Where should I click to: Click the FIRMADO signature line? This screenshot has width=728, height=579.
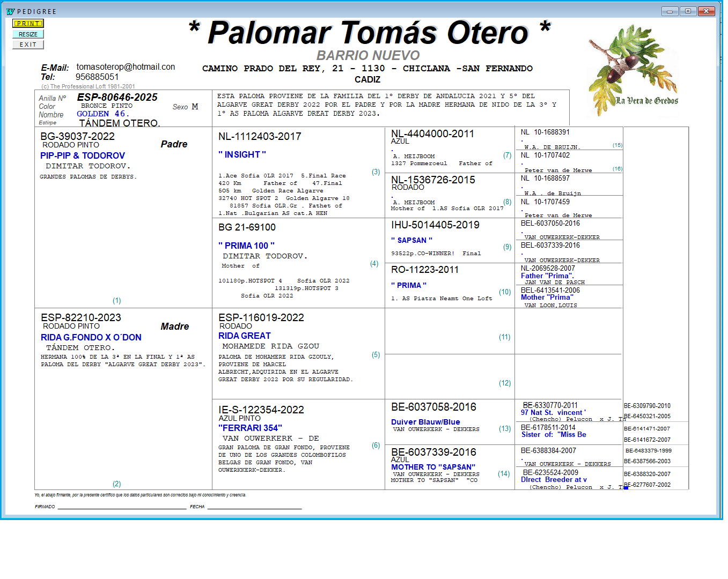tap(122, 507)
